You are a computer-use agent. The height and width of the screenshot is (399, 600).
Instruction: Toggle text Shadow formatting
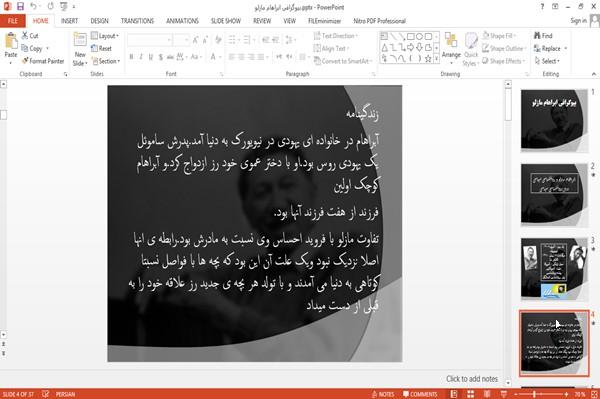click(x=161, y=57)
